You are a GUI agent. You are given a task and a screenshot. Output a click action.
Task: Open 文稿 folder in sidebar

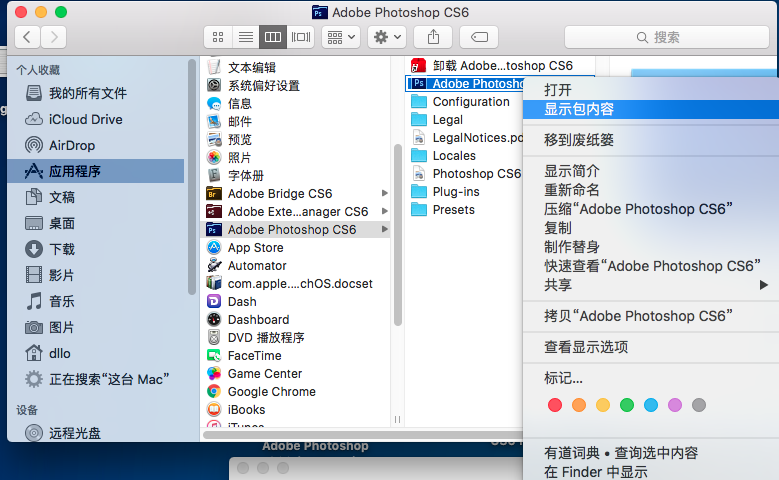(95, 197)
